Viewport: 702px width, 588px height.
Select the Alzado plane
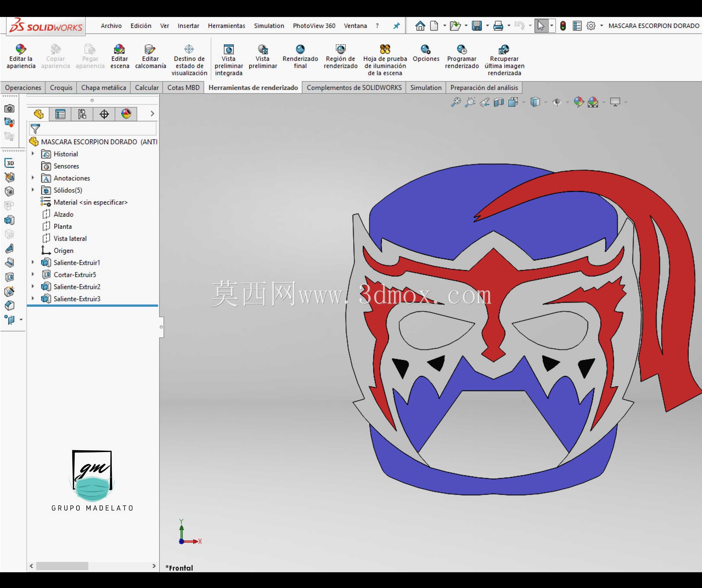(63, 214)
